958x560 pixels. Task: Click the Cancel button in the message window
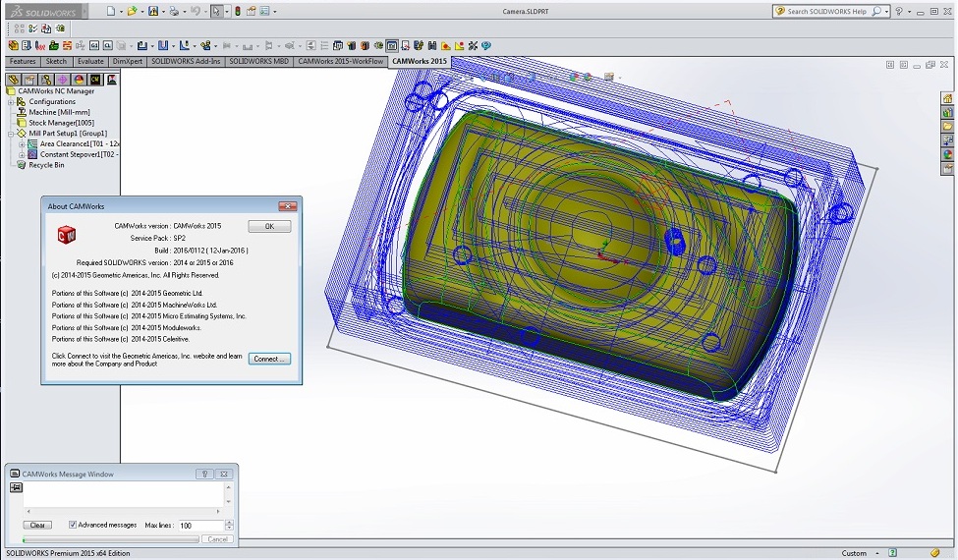(217, 539)
